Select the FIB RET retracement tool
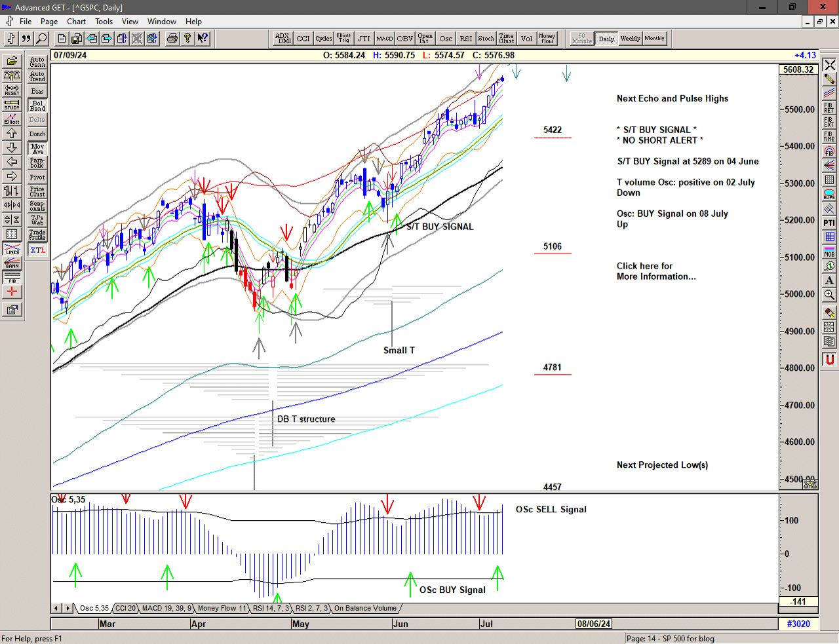 pyautogui.click(x=829, y=107)
